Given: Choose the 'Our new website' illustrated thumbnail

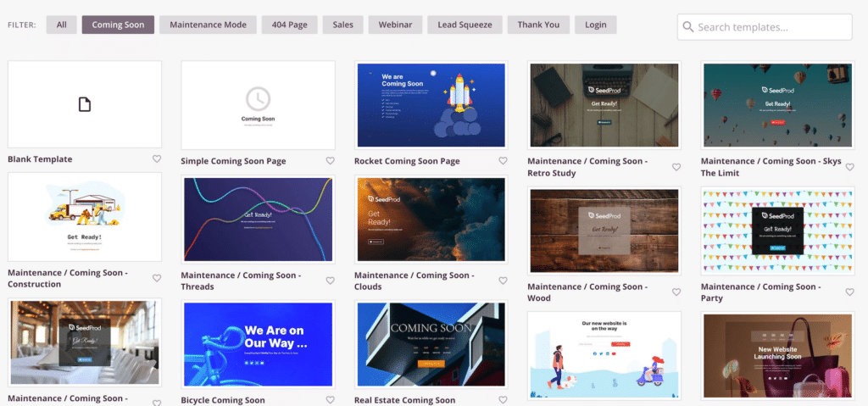Looking at the screenshot, I should tap(604, 356).
